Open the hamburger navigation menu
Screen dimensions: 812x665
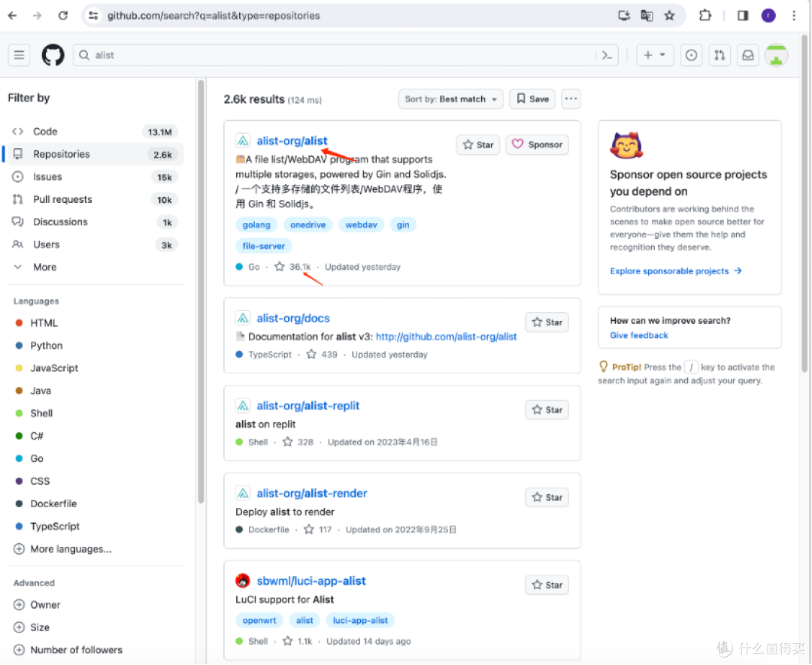pos(19,55)
